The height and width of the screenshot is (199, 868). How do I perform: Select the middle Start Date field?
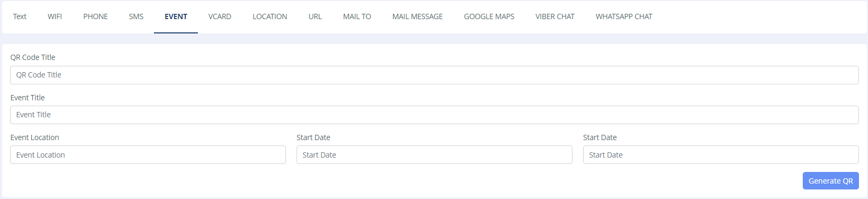point(434,154)
